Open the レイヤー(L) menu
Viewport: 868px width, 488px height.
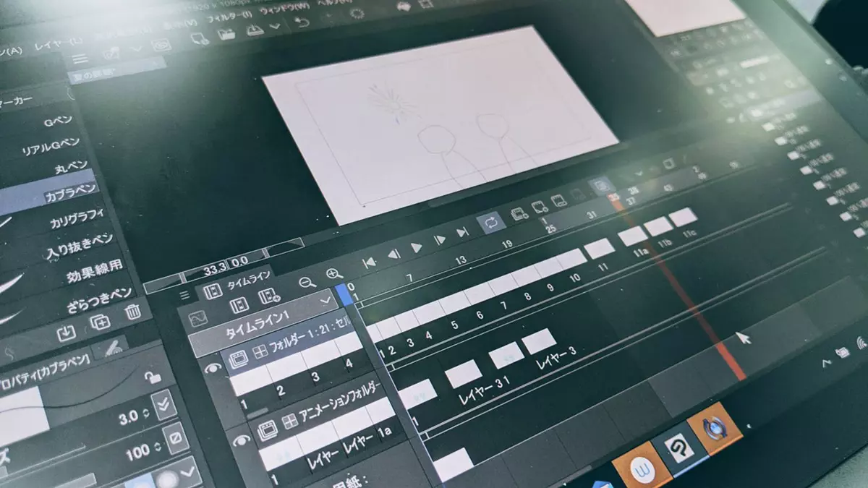click(x=58, y=45)
